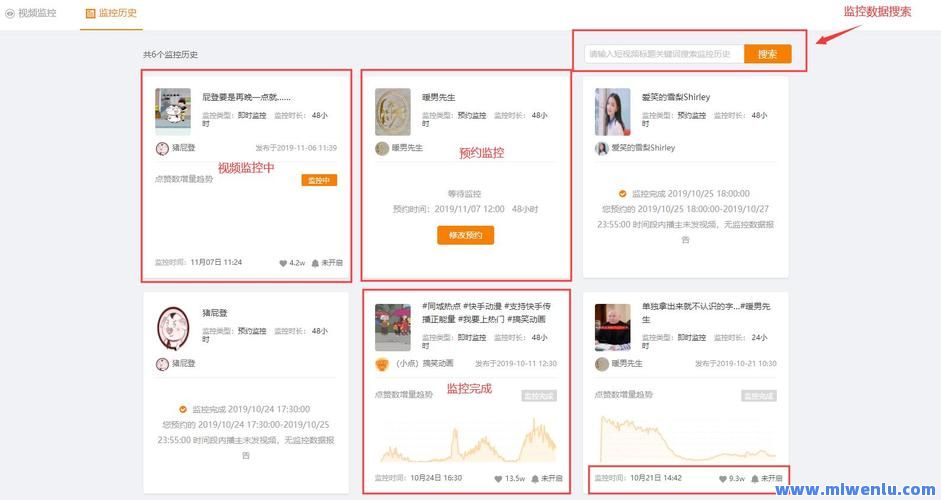
Task: Click the 监控中 badge on the first card
Action: click(x=318, y=180)
